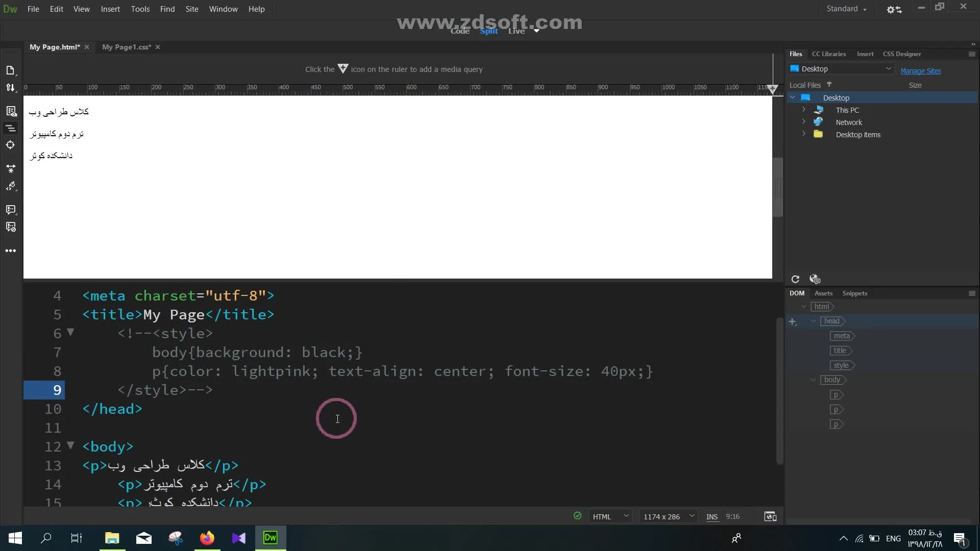980x551 pixels.
Task: Close the My Page.html tab
Action: [87, 47]
